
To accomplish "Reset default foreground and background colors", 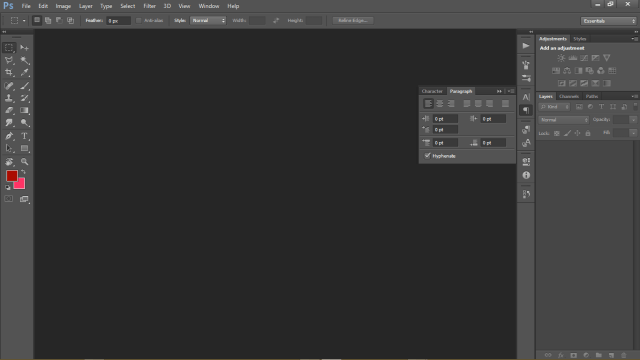I will click(x=8, y=187).
